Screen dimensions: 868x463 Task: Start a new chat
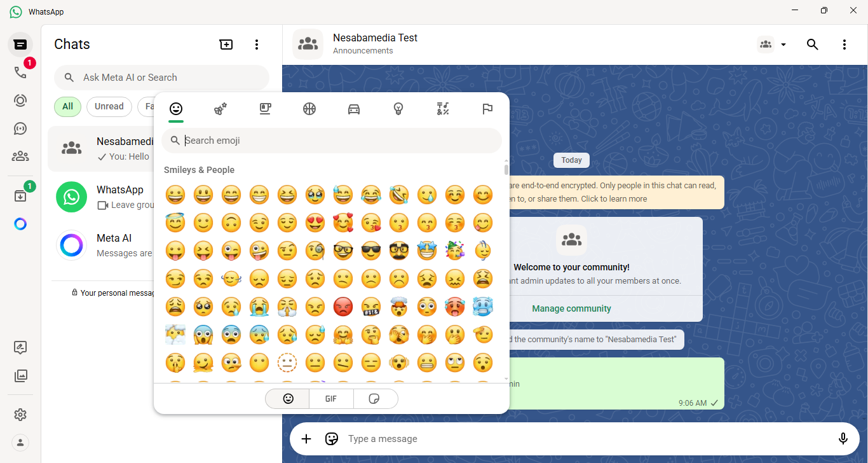(x=226, y=45)
